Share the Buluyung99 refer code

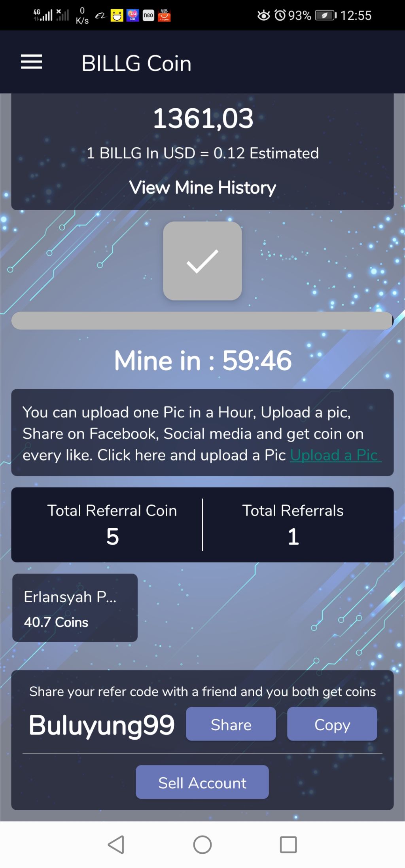[231, 724]
